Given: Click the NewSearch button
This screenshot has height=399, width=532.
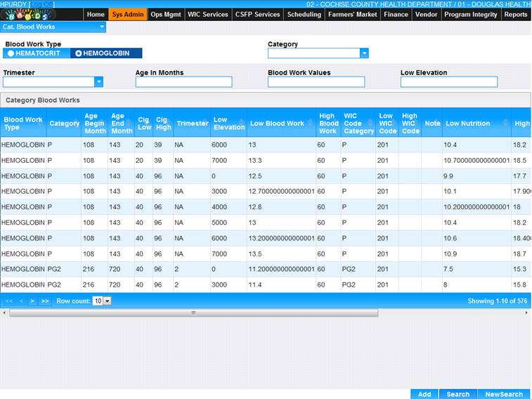Looking at the screenshot, I should coord(504,394).
